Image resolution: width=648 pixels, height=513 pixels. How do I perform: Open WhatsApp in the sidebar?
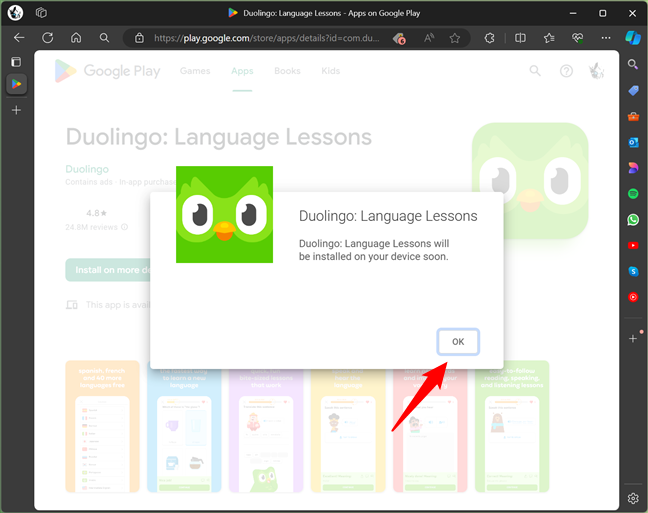point(633,220)
